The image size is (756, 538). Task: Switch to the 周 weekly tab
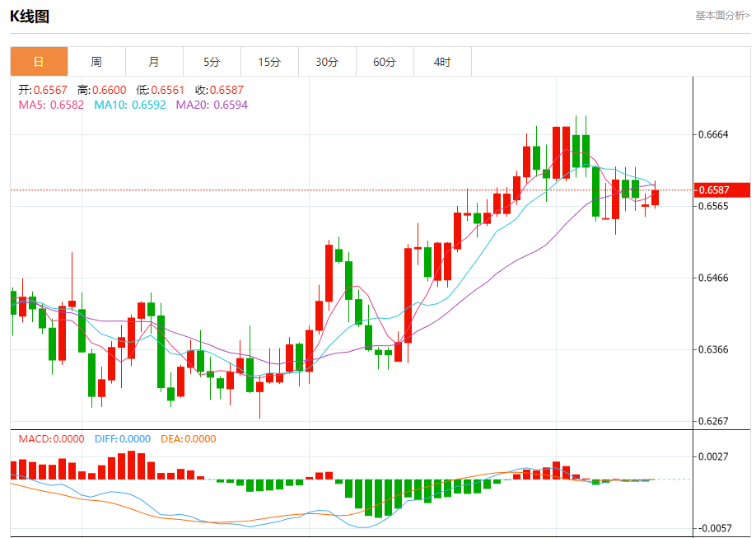(x=96, y=62)
